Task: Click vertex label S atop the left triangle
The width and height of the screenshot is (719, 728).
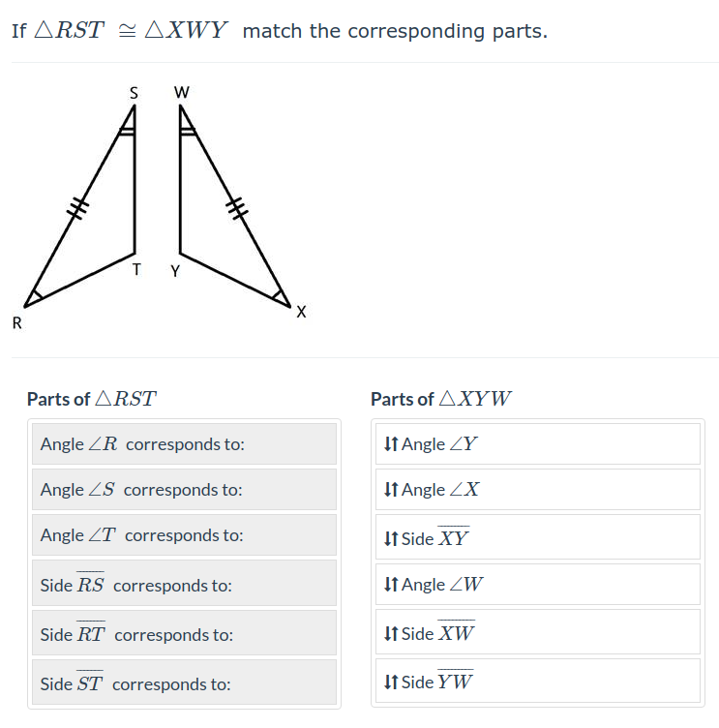Action: tap(134, 93)
